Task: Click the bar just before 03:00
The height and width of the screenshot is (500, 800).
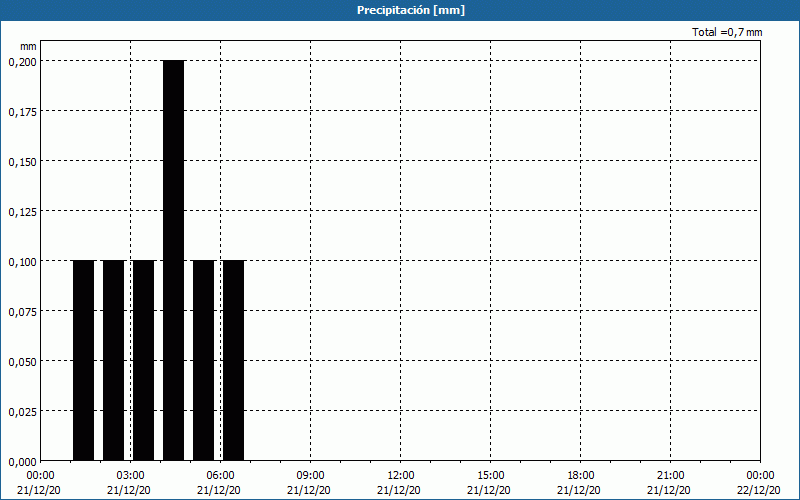Action: (x=114, y=360)
